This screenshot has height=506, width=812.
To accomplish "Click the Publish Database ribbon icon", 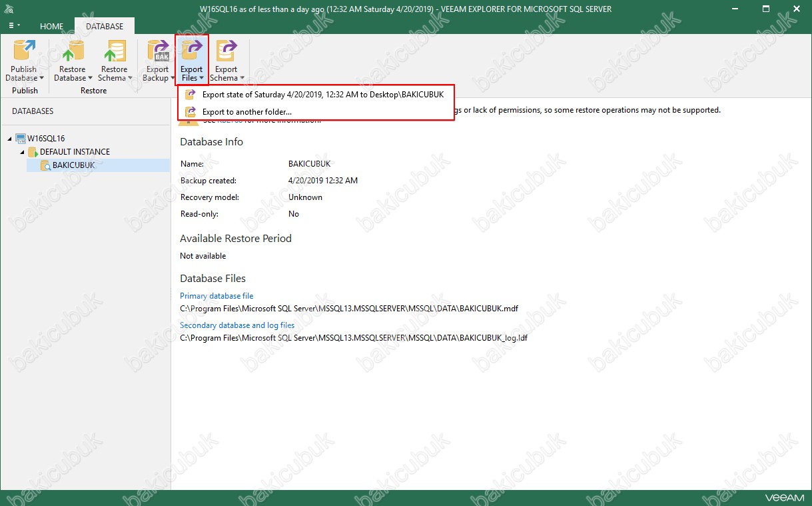I will [24, 51].
